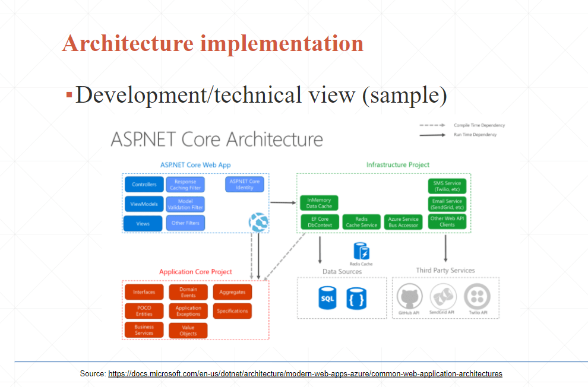Viewport: 588px width, 387px height.
Task: Click the Application Exceptions box
Action: 188,311
